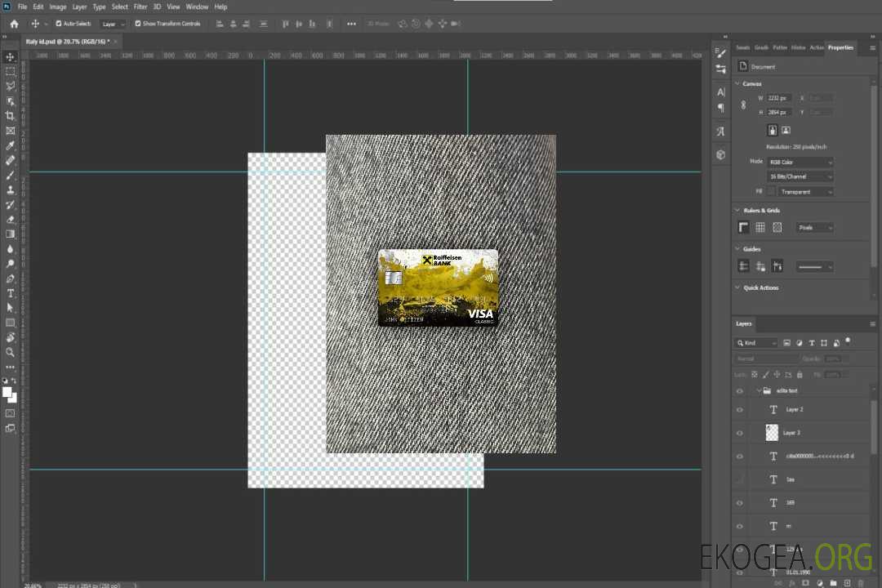Open the RGB Color mode dropdown

[x=800, y=162]
